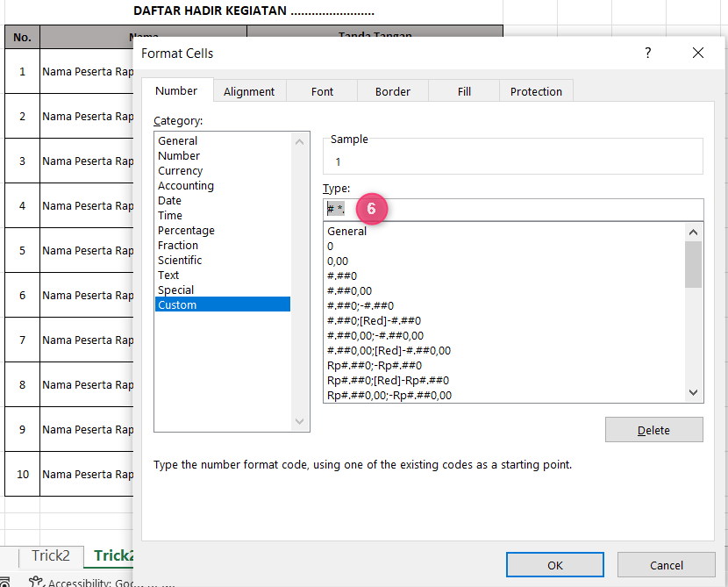Confirm with the OK button
This screenshot has width=728, height=587.
pyautogui.click(x=555, y=565)
